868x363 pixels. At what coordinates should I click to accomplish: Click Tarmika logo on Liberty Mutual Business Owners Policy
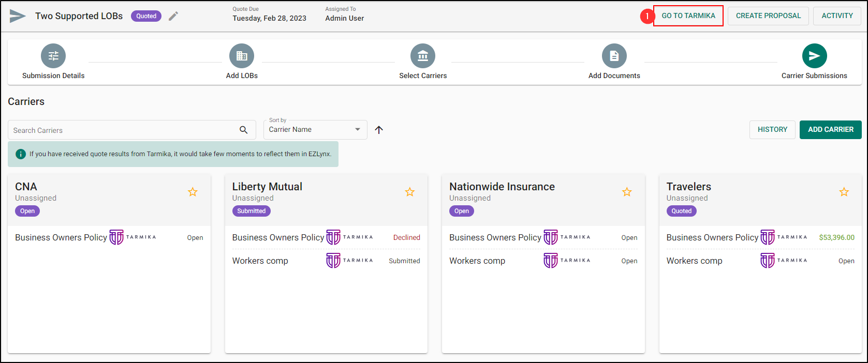pyautogui.click(x=349, y=237)
